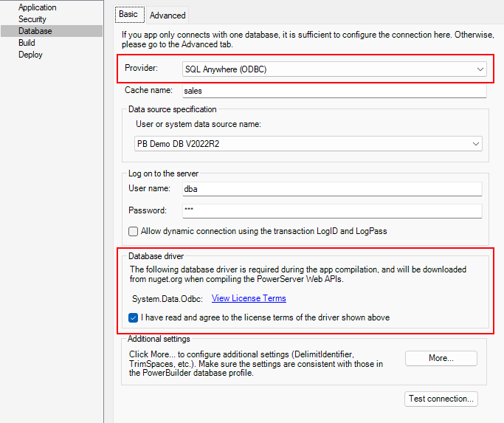Focus the User name text box

pos(331,189)
